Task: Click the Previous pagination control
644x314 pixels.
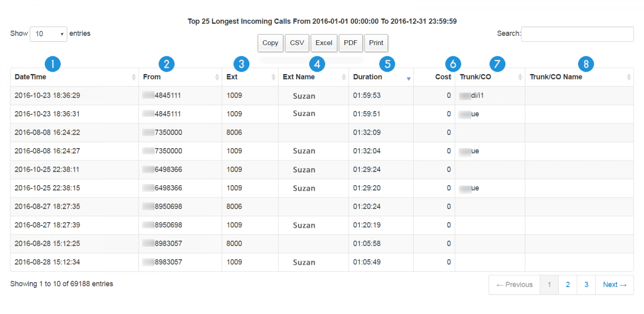Action: pyautogui.click(x=514, y=284)
